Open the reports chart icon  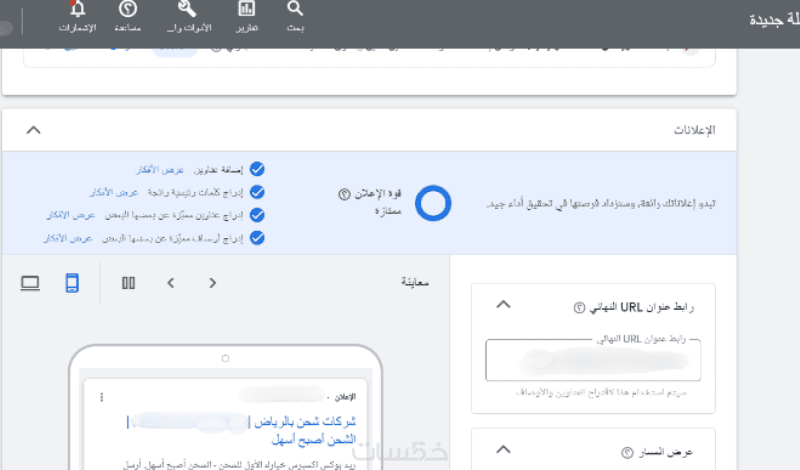246,9
